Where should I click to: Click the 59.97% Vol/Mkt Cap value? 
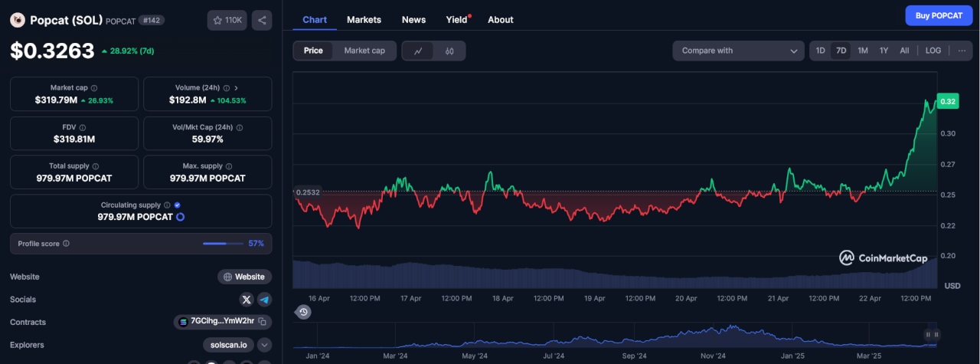tap(207, 139)
